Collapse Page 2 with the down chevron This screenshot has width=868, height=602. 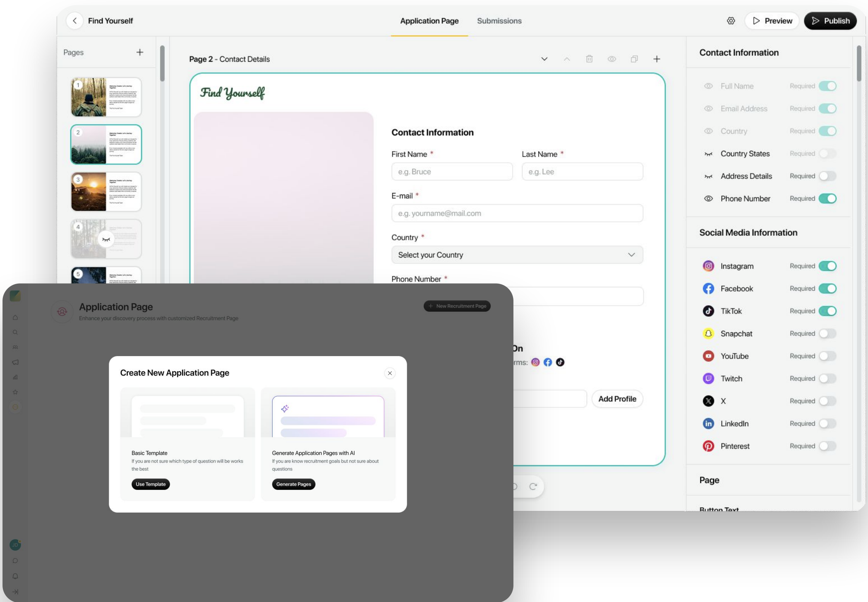pyautogui.click(x=544, y=59)
